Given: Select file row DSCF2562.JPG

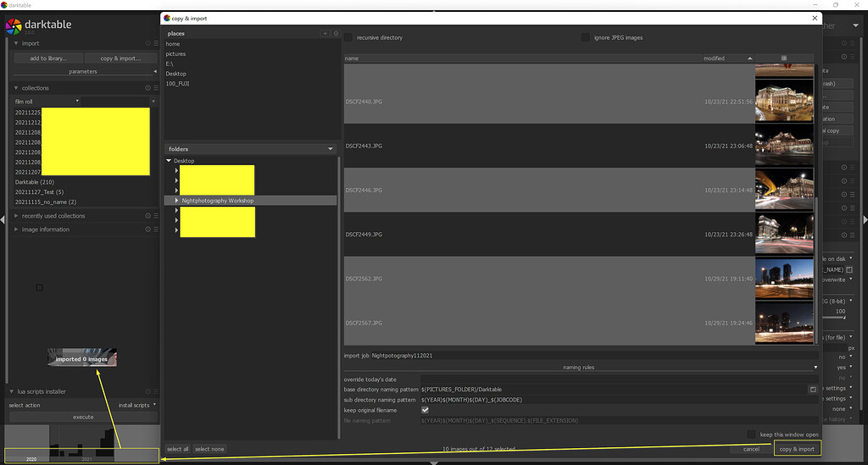Looking at the screenshot, I should coord(549,279).
